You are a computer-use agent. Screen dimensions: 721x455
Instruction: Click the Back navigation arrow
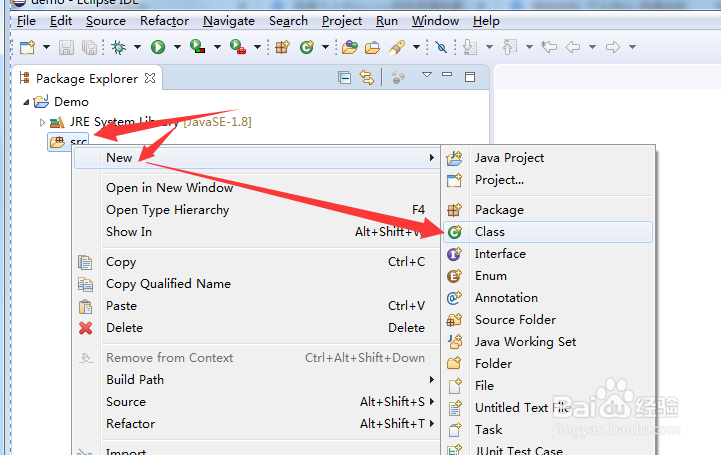point(573,47)
